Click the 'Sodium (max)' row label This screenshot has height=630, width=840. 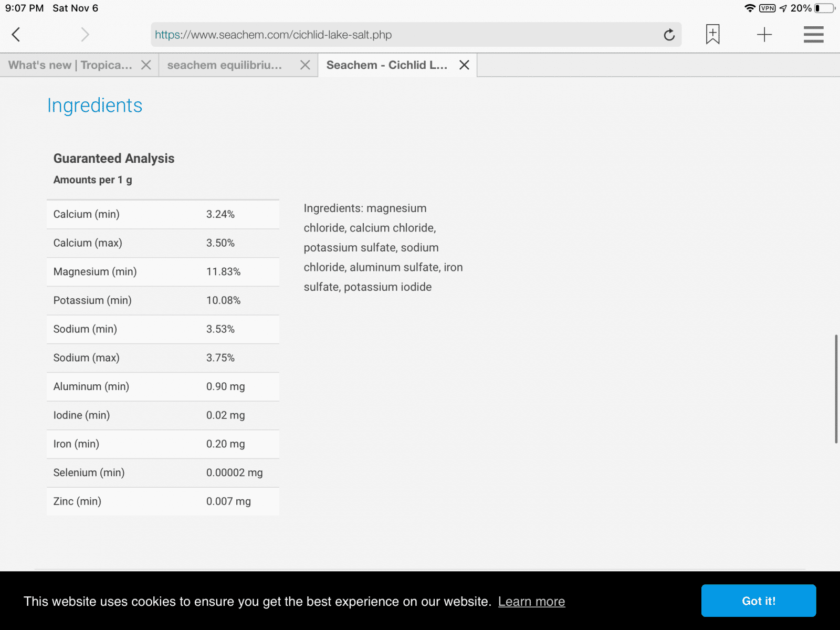87,358
